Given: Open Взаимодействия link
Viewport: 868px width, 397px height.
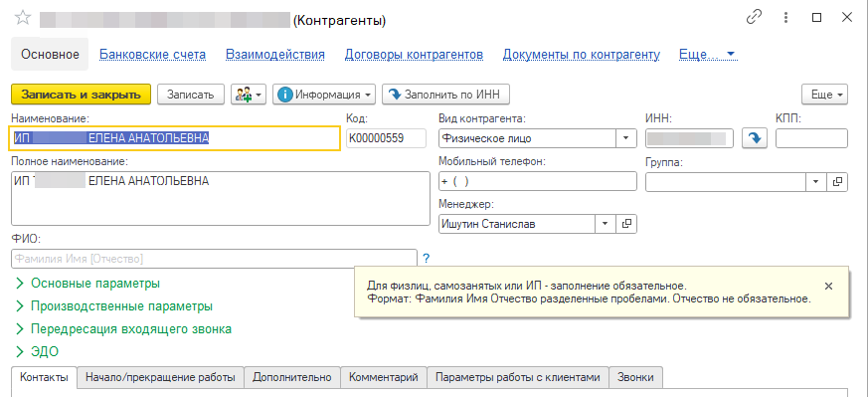Looking at the screenshot, I should click(275, 55).
